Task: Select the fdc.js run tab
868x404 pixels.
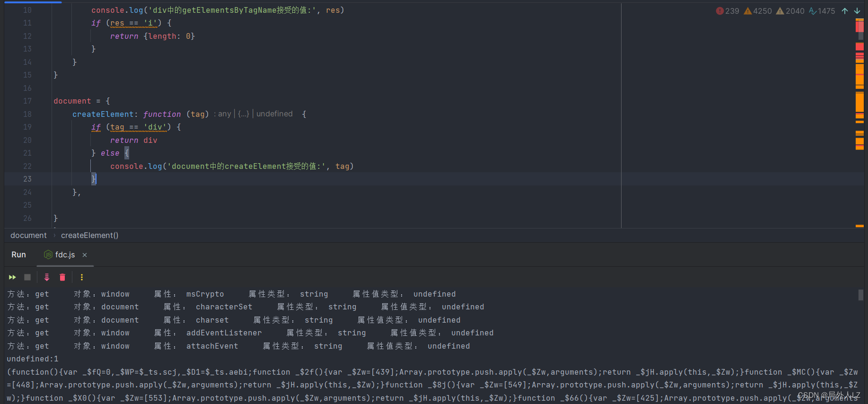Action: [x=65, y=255]
